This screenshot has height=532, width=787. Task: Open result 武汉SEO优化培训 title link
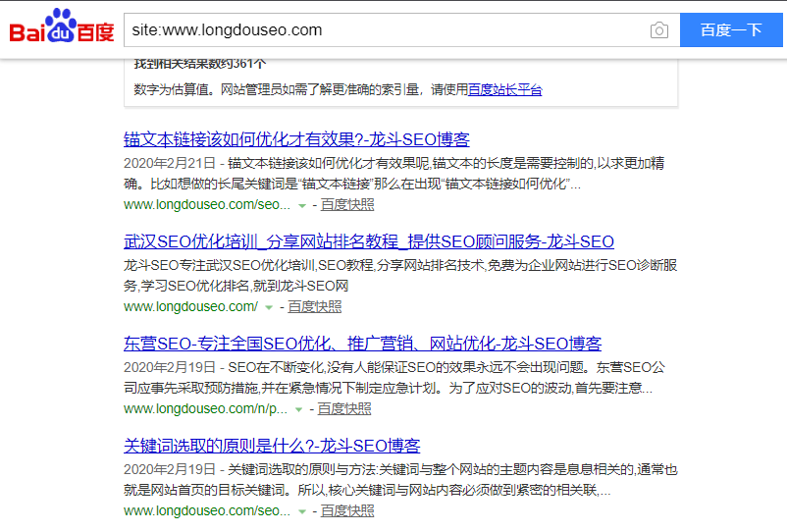[x=368, y=241]
